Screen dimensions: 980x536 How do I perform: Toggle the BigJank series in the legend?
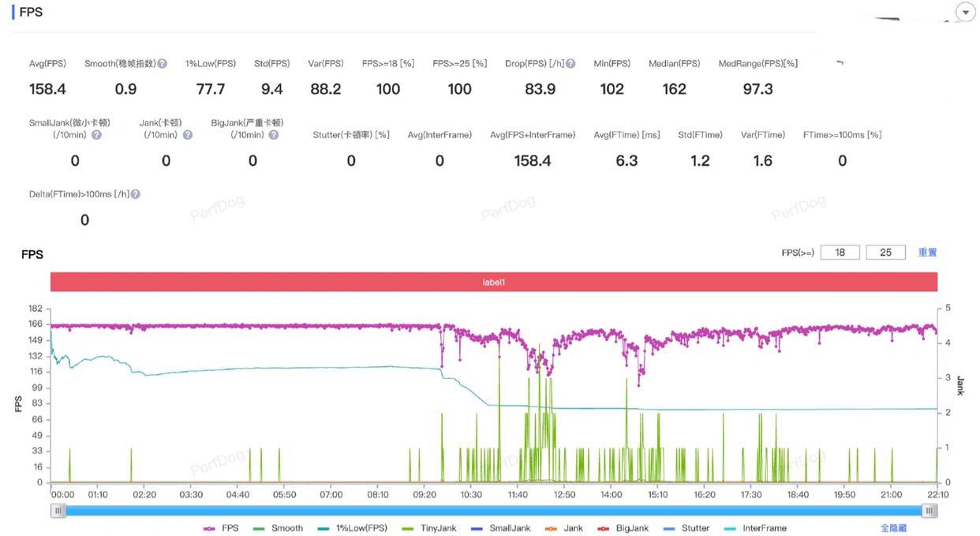pos(623,528)
